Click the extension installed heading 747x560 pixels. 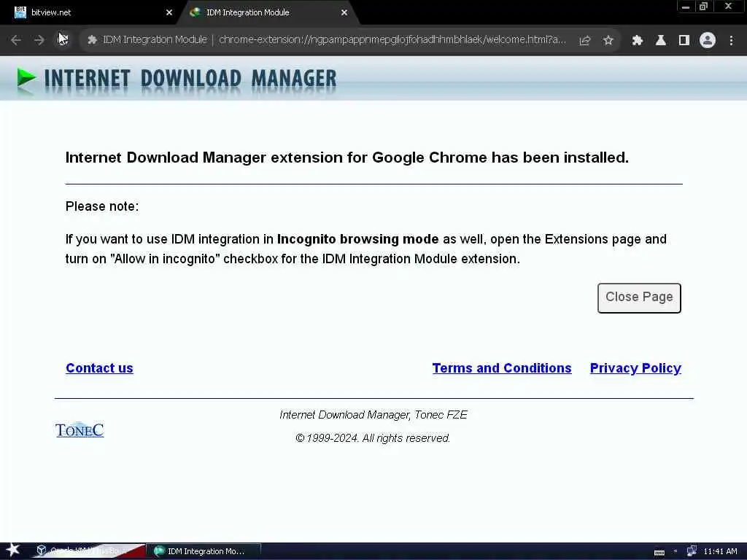[347, 157]
